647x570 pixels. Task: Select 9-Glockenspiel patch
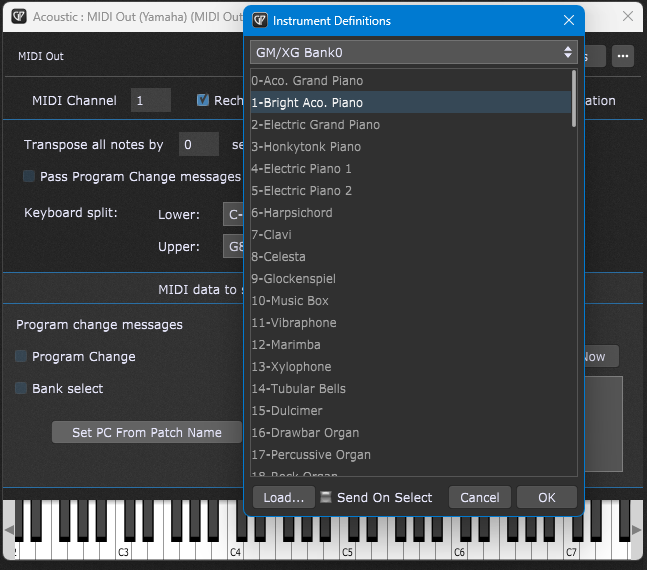[411, 279]
